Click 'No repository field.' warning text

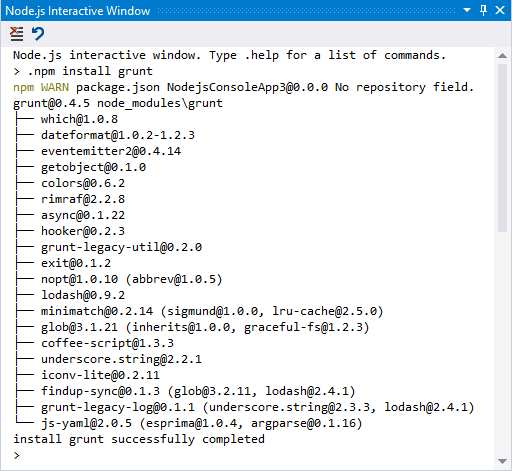pyautogui.click(x=404, y=87)
